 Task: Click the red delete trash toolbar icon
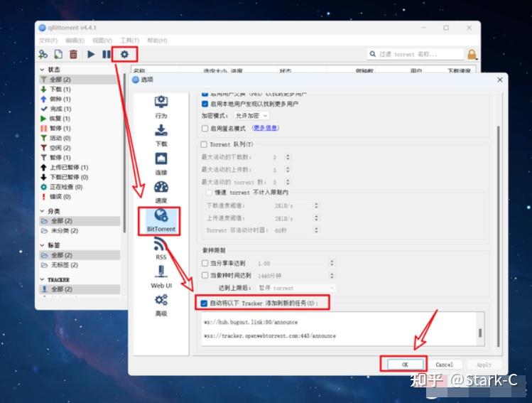click(73, 54)
